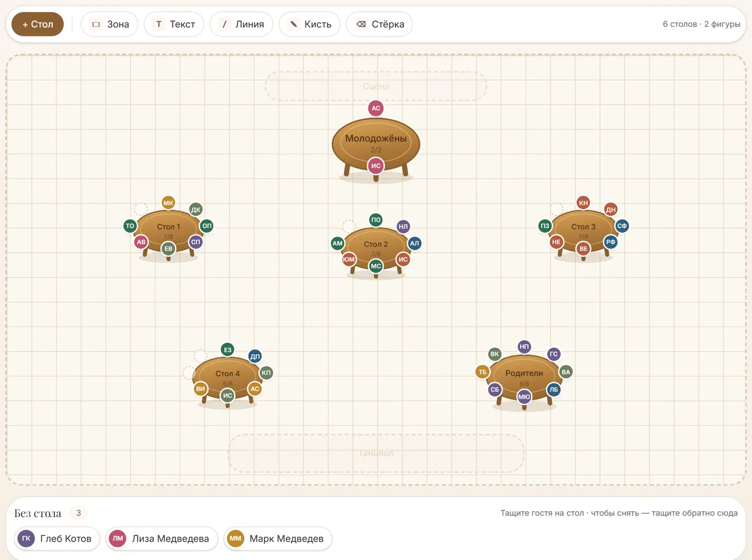Select the Родители table label
This screenshot has height=560, width=752.
524,373
